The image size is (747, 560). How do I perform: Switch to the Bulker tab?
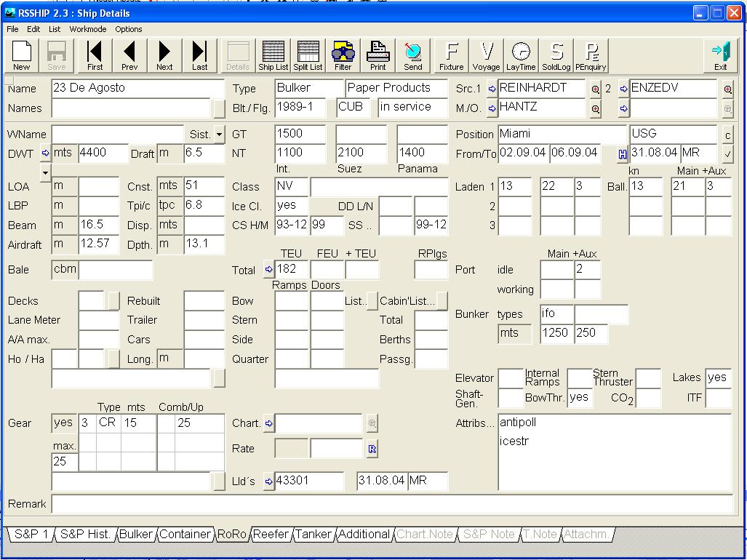pos(136,535)
